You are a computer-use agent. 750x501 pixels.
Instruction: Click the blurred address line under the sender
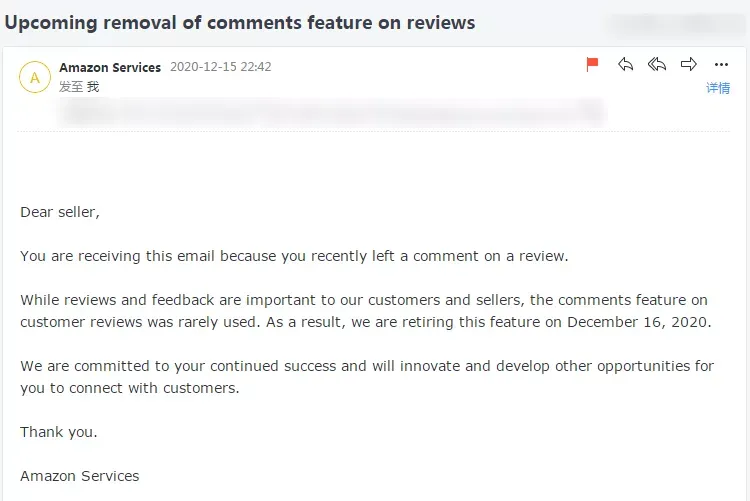[332, 113]
